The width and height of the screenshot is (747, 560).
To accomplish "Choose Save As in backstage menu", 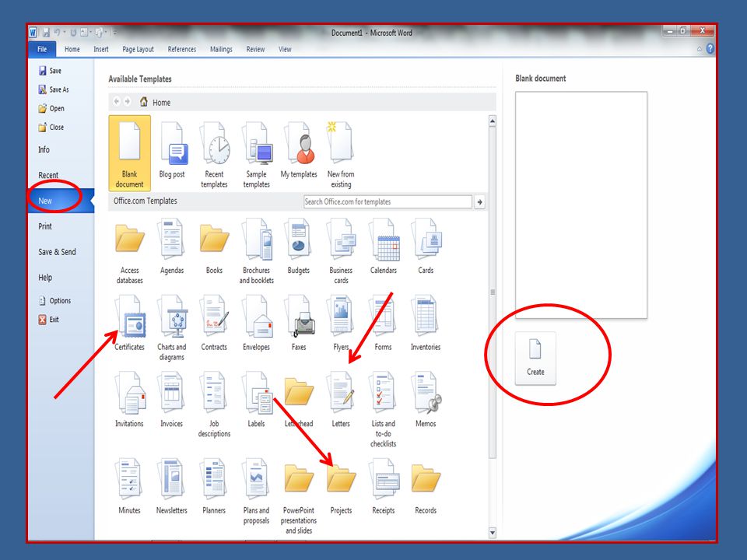I will coord(54,89).
